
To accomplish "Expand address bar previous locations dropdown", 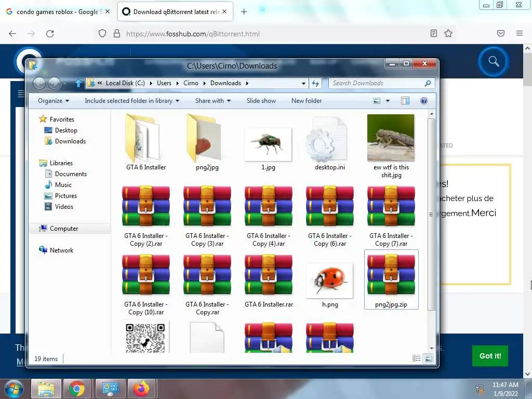I will point(303,83).
